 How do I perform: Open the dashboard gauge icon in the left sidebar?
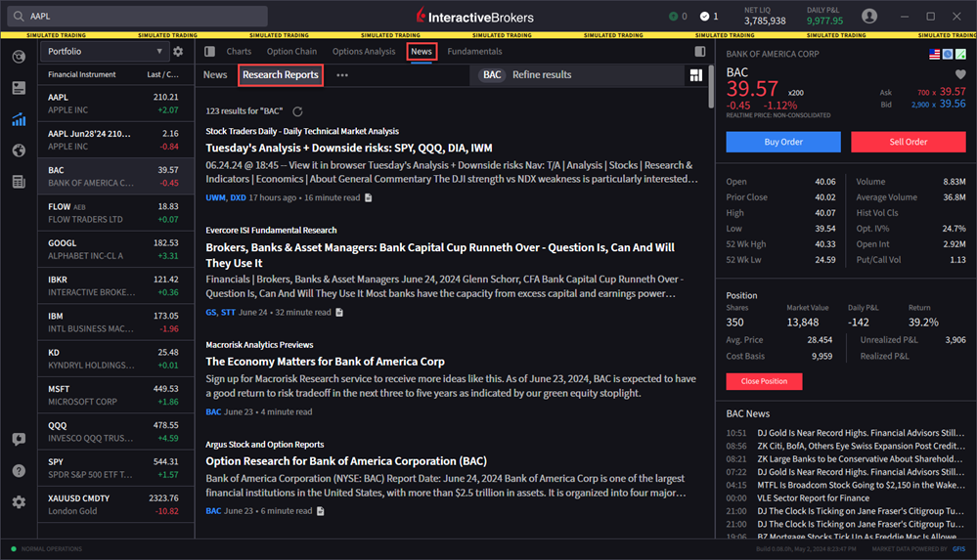click(x=19, y=58)
